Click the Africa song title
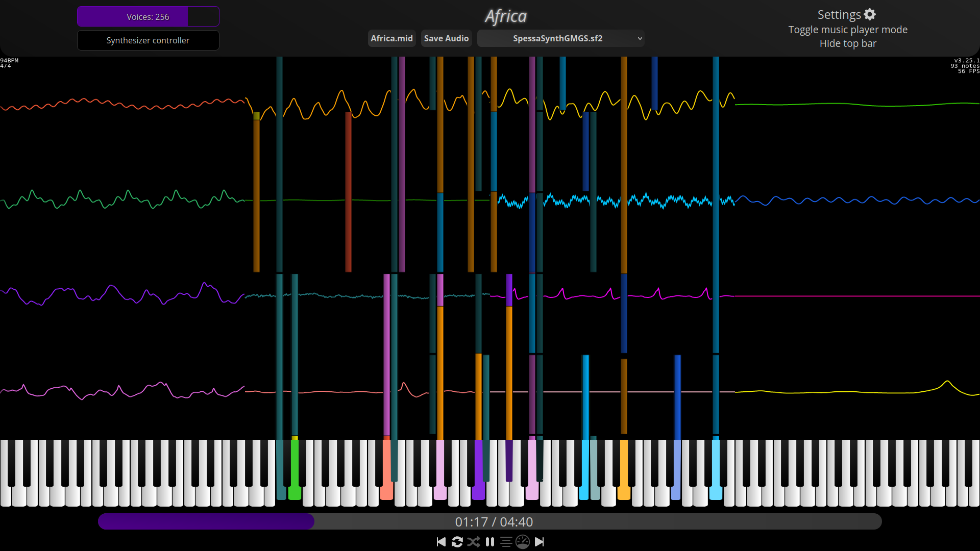Viewport: 980px width, 551px height. click(x=505, y=16)
